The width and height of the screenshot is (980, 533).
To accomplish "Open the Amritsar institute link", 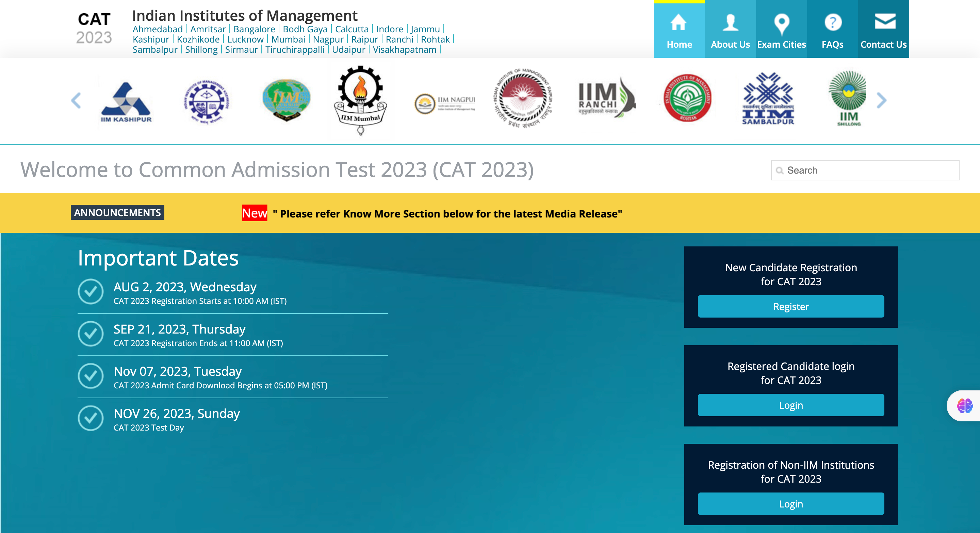I will [x=208, y=29].
